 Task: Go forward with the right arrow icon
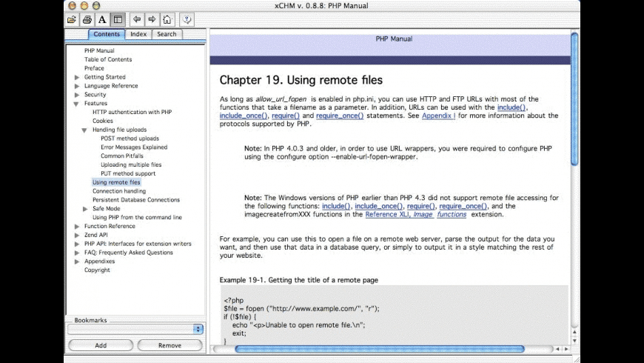point(152,19)
